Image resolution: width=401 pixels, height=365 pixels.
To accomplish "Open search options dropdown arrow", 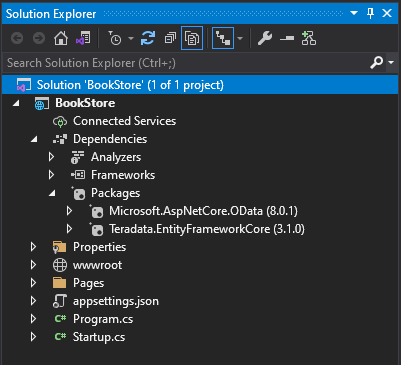I will [391, 62].
